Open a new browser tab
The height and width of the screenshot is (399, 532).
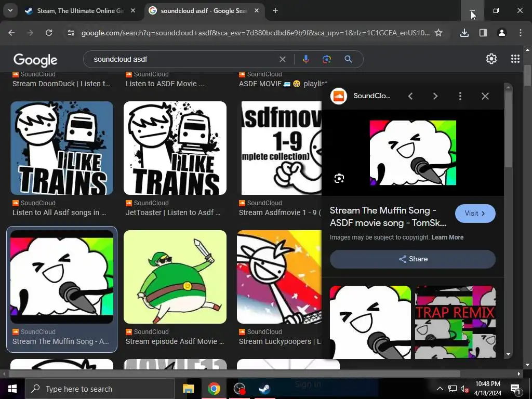275,11
